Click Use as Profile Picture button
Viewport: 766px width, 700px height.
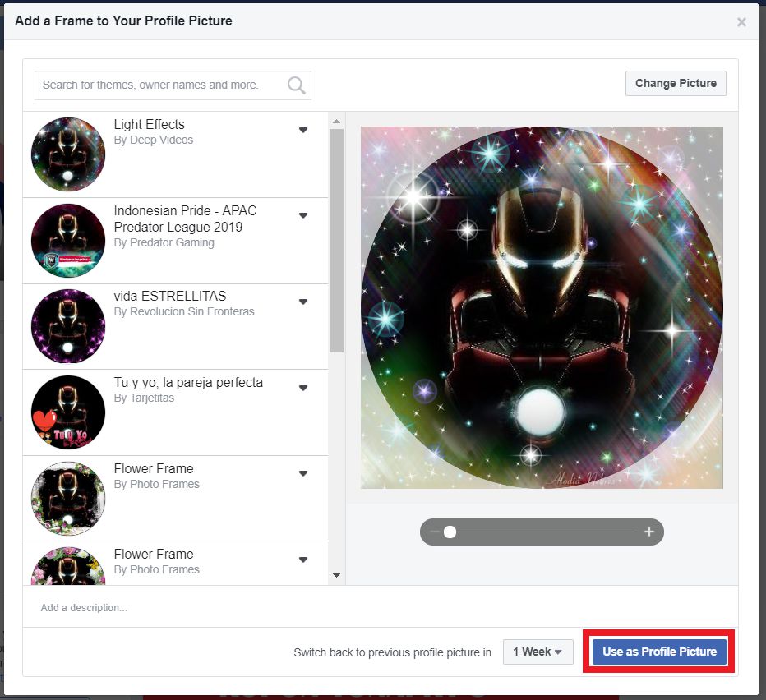coord(659,652)
